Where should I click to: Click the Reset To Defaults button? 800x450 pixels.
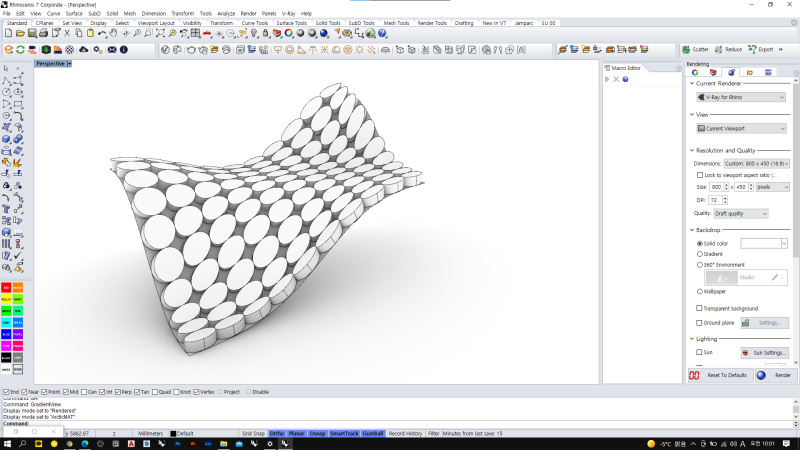pos(719,375)
